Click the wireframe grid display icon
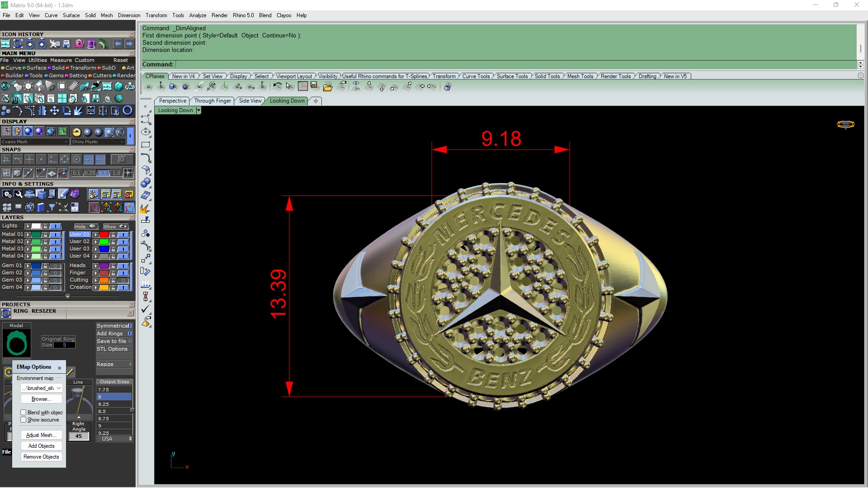The width and height of the screenshot is (868, 488). click(6, 131)
